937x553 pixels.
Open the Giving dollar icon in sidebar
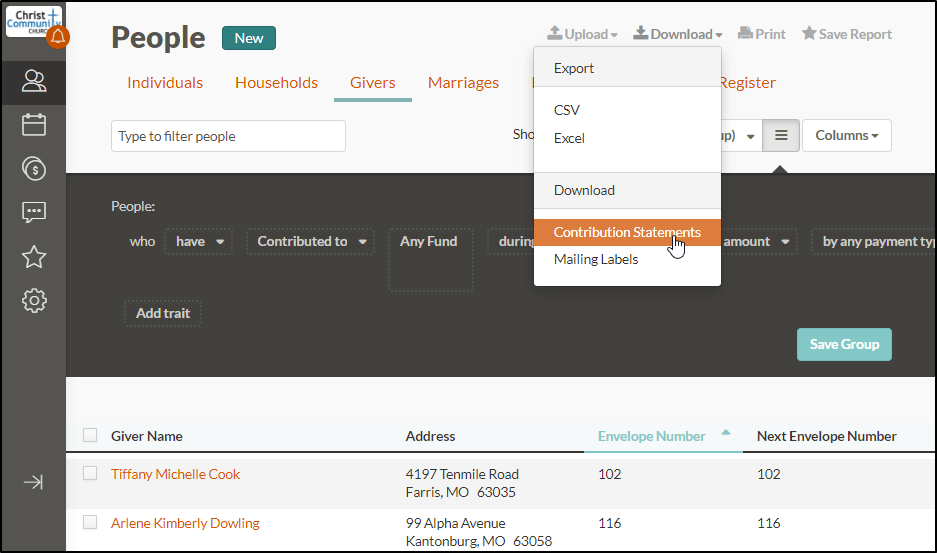[x=33, y=169]
